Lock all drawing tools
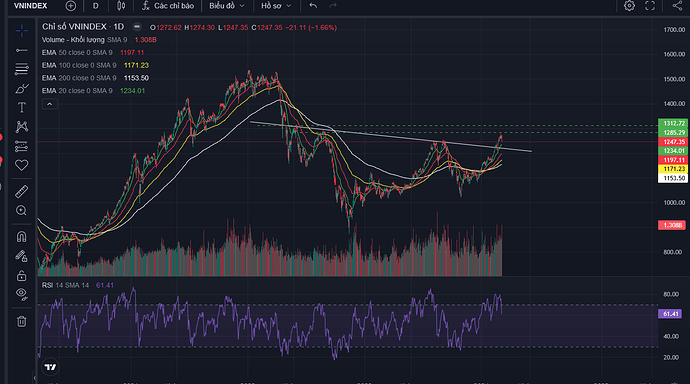Screen dimensions: 690x384 [x=22, y=276]
